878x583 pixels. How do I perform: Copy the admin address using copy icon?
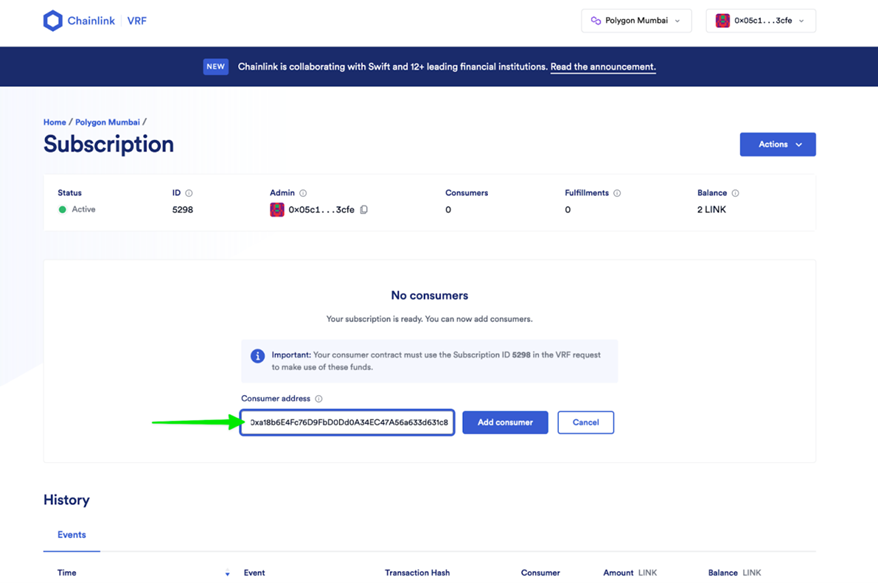pos(364,209)
